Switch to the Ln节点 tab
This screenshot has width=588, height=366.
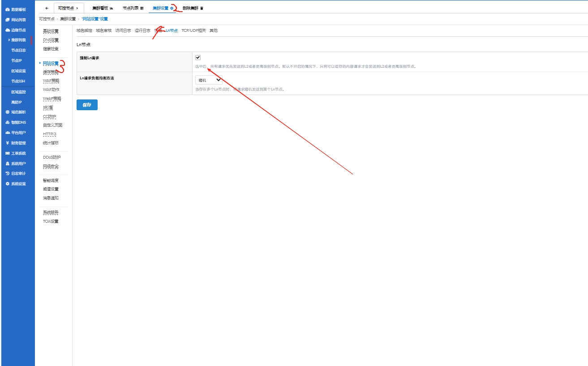172,30
